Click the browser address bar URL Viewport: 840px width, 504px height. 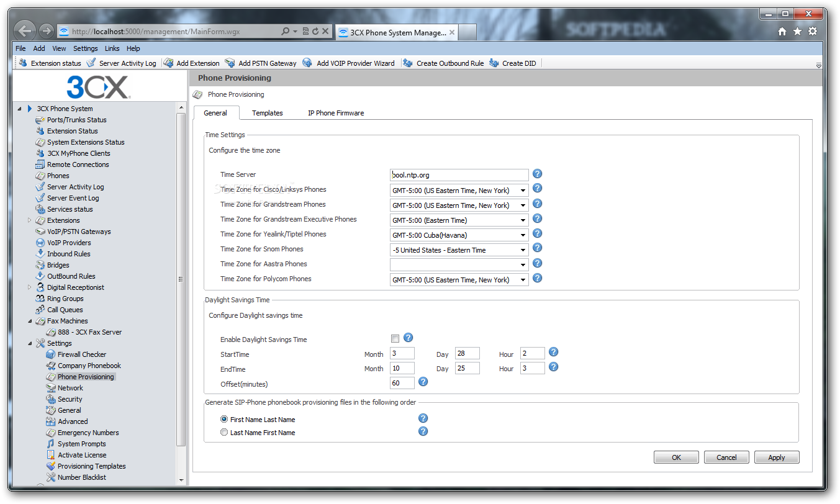(x=155, y=32)
